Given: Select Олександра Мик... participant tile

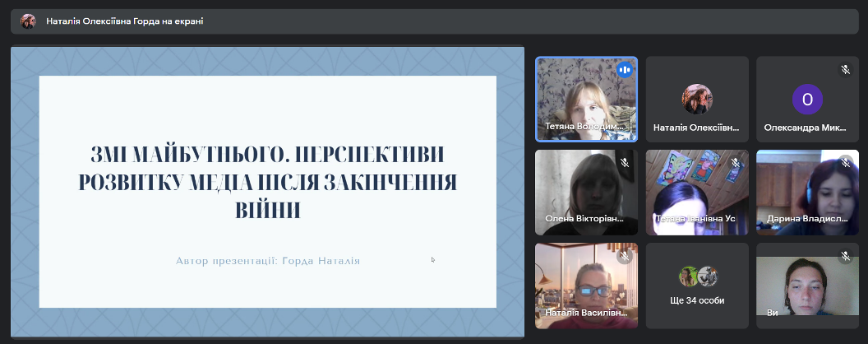Looking at the screenshot, I should point(808,99).
